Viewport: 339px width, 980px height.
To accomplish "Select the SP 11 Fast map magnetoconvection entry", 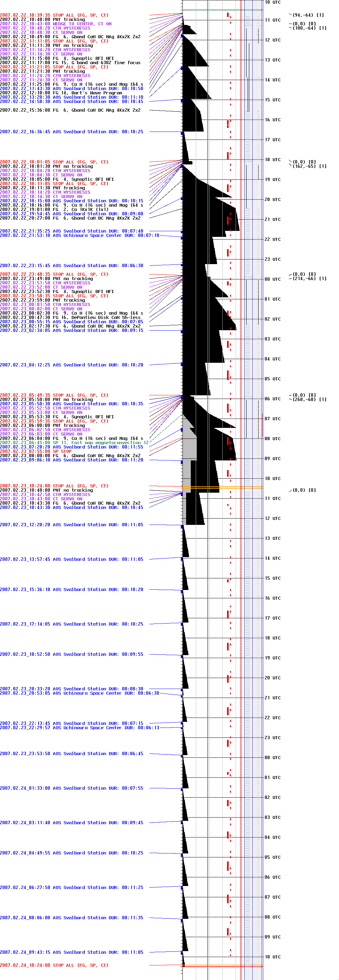I will click(x=74, y=443).
